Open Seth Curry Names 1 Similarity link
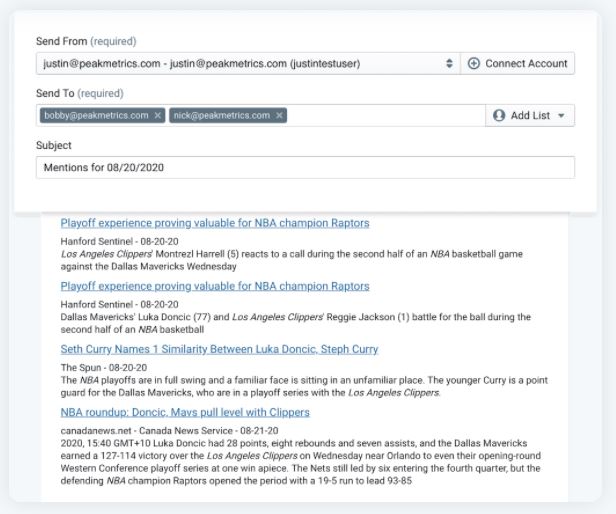 click(219, 349)
